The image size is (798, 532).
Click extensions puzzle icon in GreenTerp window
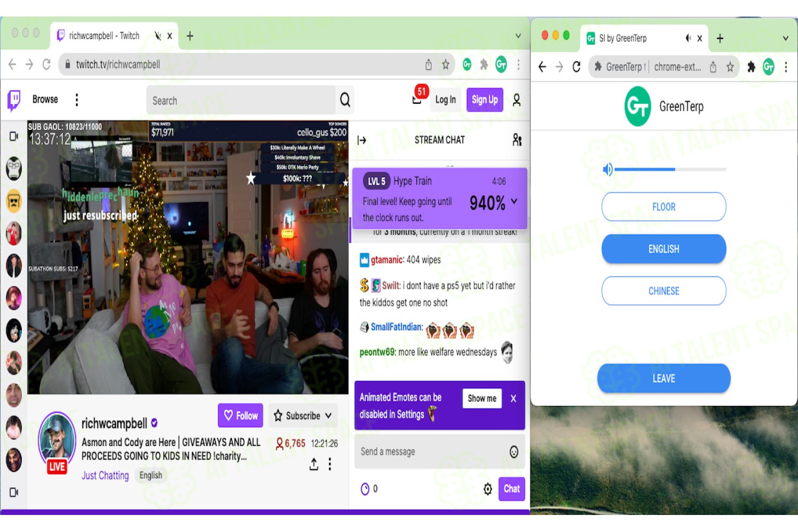pos(751,67)
